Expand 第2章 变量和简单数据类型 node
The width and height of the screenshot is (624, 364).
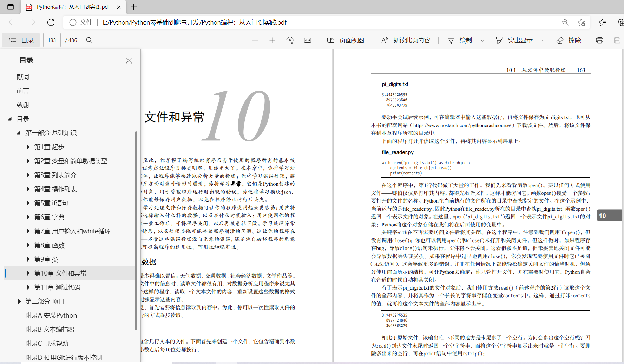[x=28, y=161]
